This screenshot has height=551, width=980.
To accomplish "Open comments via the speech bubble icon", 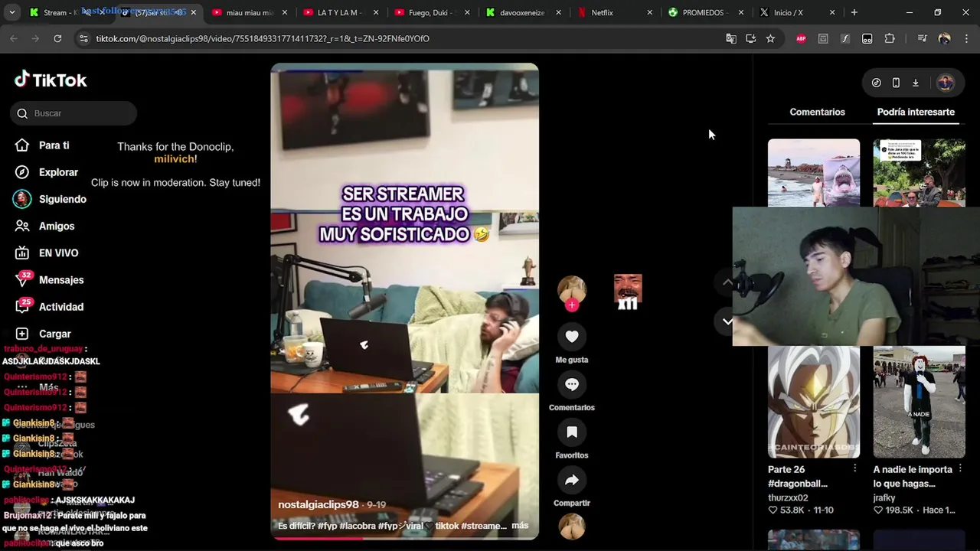I will [x=572, y=384].
